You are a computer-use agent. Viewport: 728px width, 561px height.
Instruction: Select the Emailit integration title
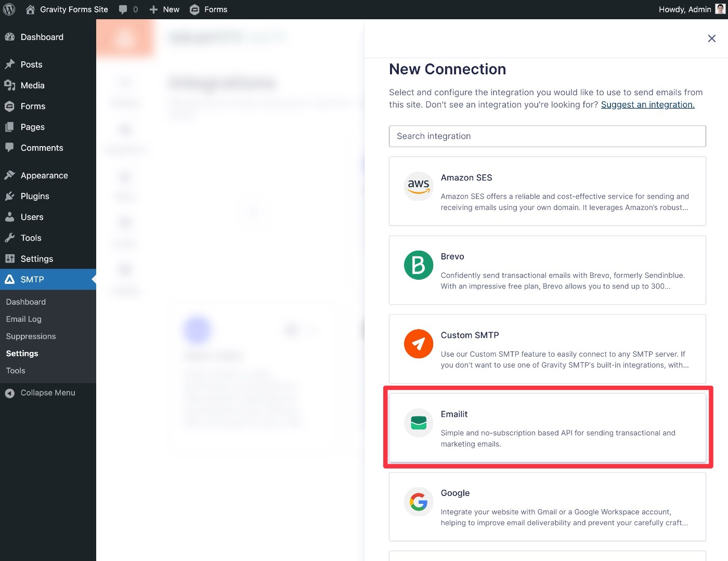point(454,414)
